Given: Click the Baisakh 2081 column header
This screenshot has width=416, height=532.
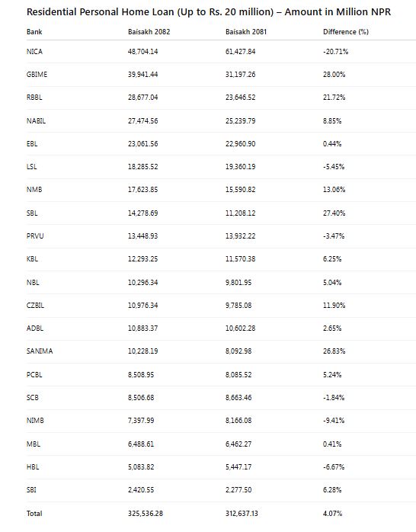Looking at the screenshot, I should click(x=246, y=32).
